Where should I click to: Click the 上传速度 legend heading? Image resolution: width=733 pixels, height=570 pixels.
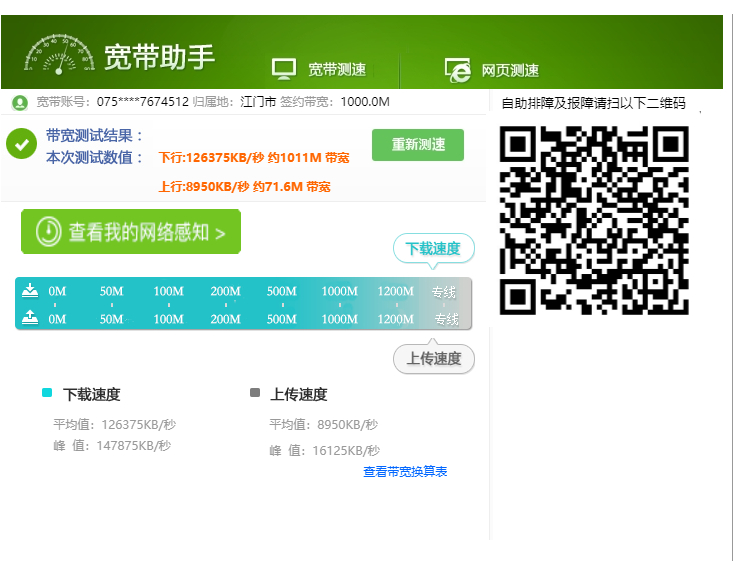point(299,395)
